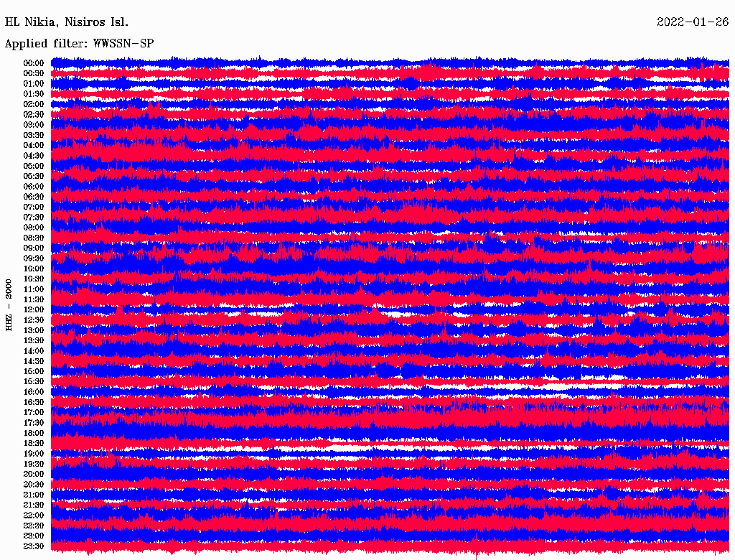Screen dimensions: 735x560
Task: Select the Applied filter: WWSSN-SP text
Action: [79, 43]
